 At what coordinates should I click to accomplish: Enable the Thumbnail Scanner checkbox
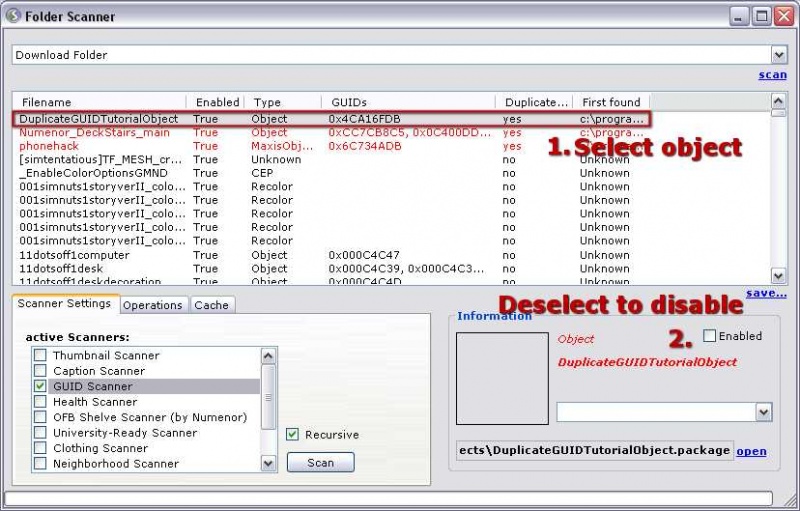40,355
